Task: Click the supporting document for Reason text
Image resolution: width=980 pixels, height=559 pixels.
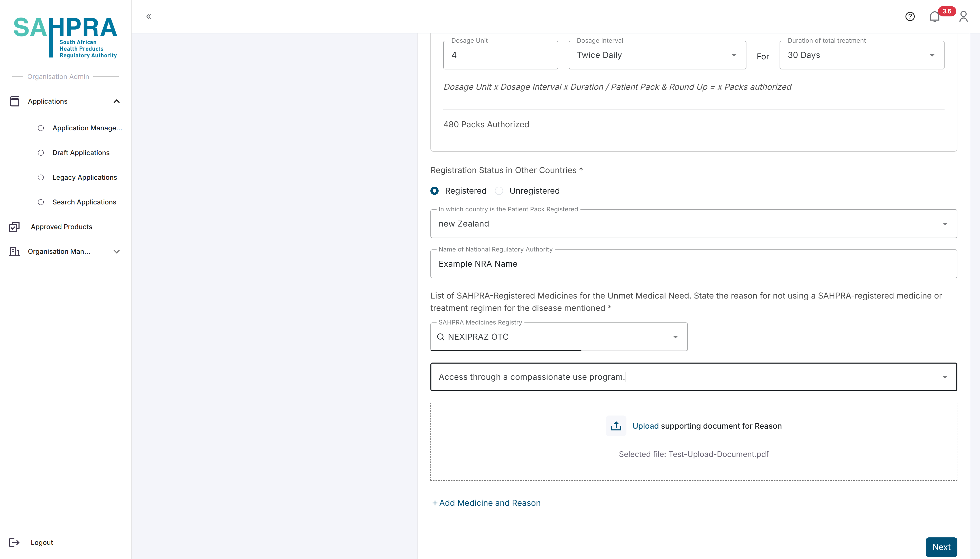Action: pos(721,426)
